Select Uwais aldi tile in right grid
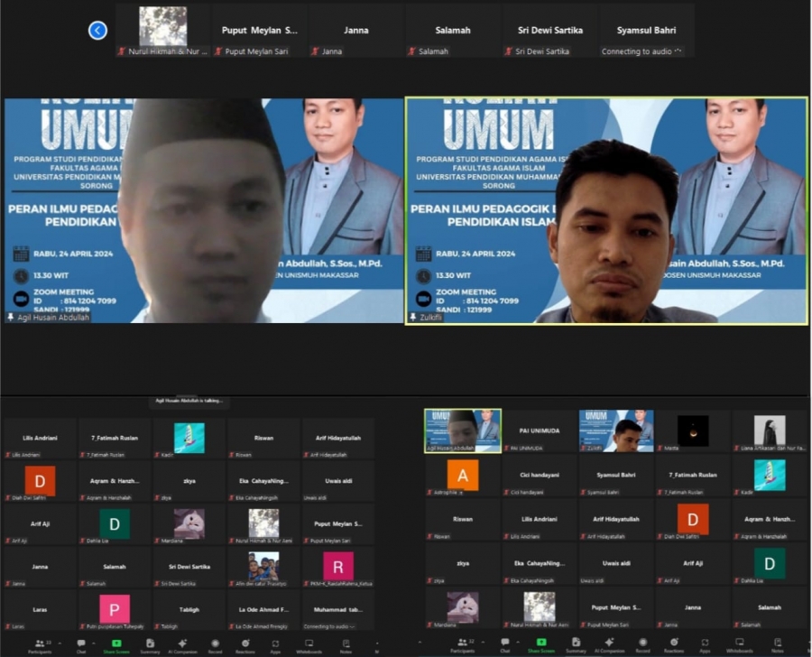Screen dimensions: 812x657 [x=616, y=564]
